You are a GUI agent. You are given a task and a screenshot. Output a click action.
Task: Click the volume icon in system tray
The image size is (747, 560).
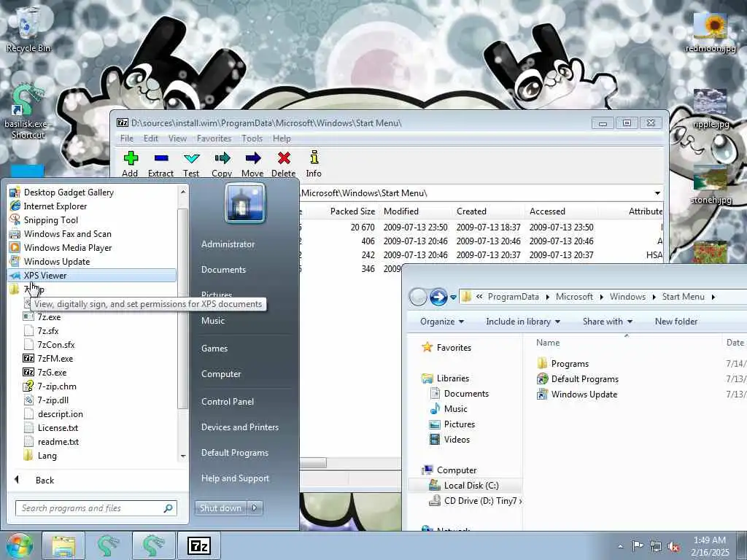tap(673, 547)
